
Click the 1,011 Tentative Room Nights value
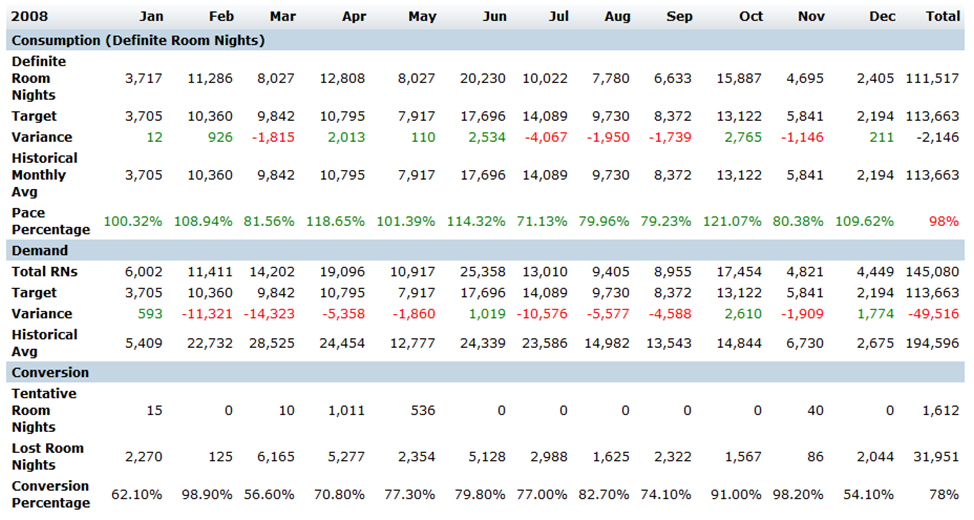click(347, 411)
